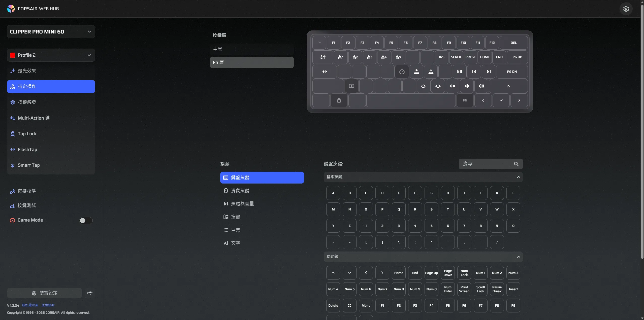The height and width of the screenshot is (320, 644).
Task: Choose 巨集 assignment type
Action: click(x=262, y=230)
